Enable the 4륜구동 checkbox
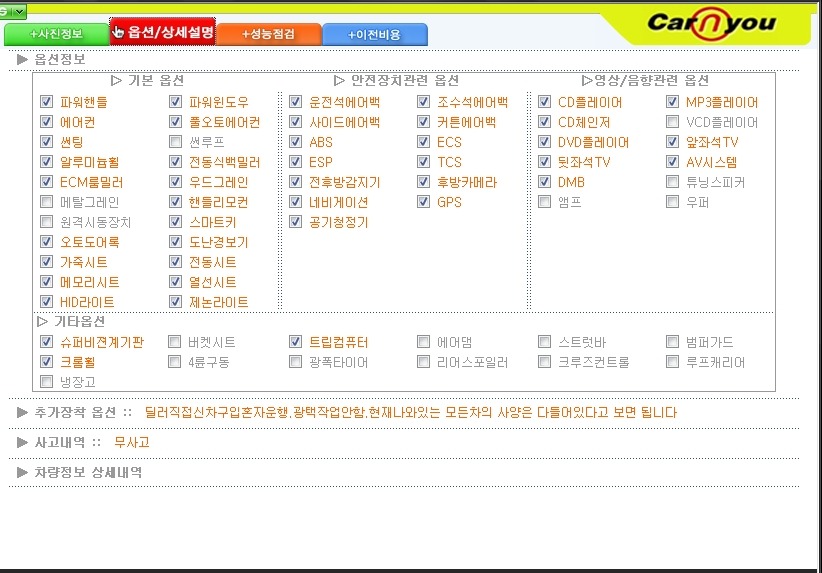The height and width of the screenshot is (573, 822). click(175, 362)
